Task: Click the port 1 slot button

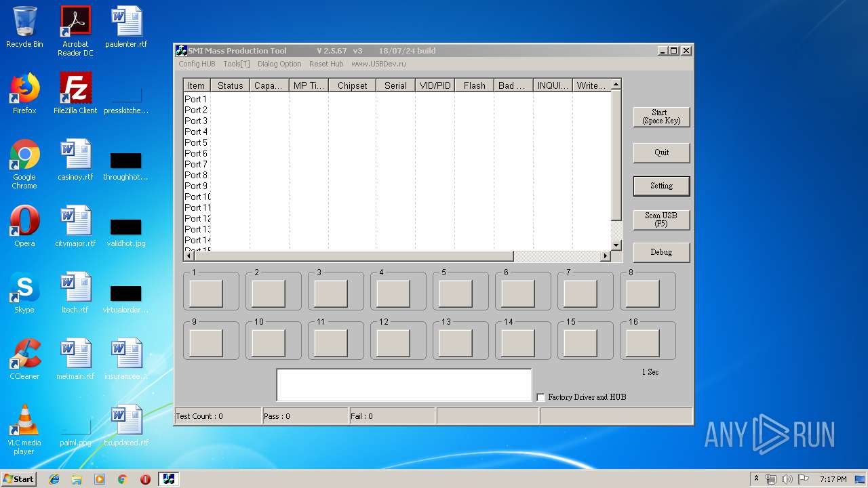Action: (x=206, y=293)
